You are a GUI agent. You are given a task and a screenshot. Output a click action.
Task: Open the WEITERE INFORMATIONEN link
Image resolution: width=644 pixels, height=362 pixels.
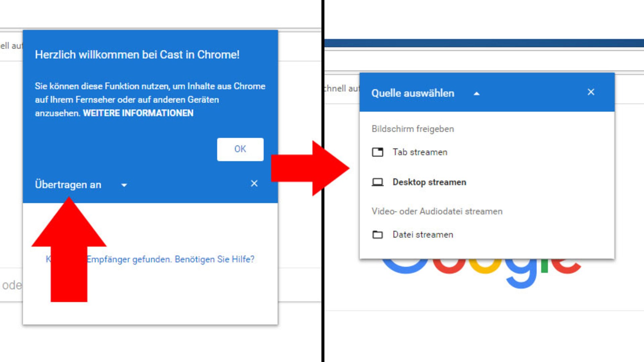(138, 113)
